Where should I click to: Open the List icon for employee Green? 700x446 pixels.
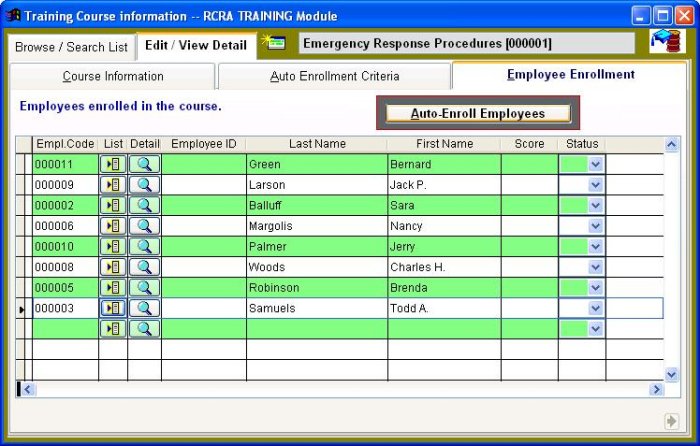(113, 164)
